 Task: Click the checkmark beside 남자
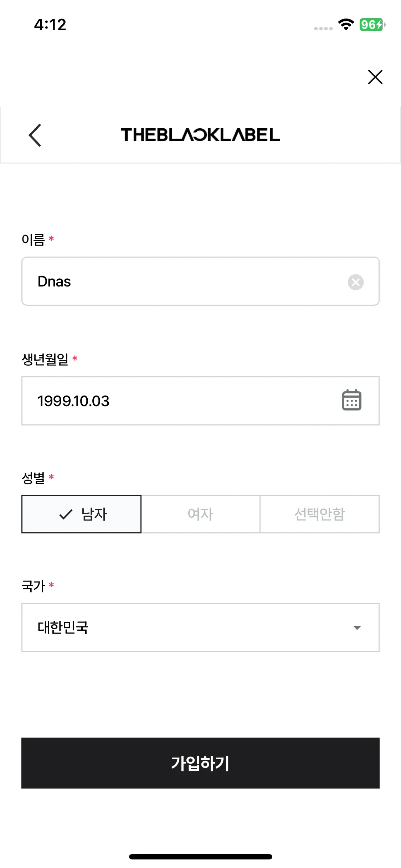tap(66, 514)
